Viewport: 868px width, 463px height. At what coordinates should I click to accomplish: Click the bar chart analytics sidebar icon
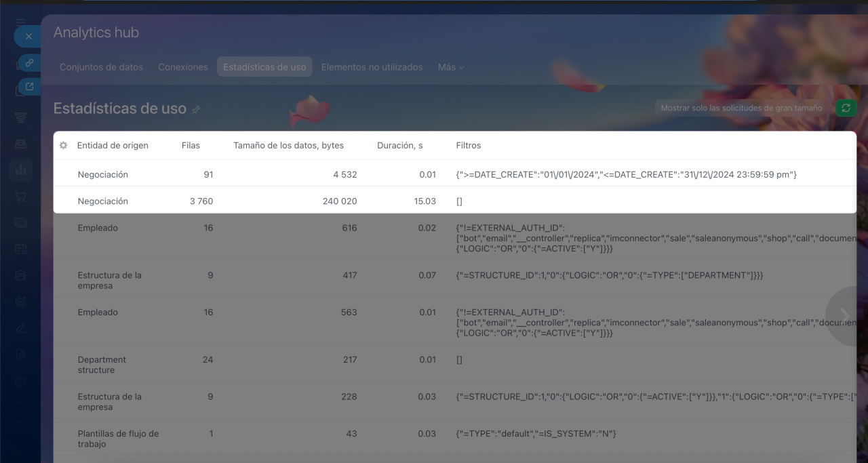click(x=21, y=170)
